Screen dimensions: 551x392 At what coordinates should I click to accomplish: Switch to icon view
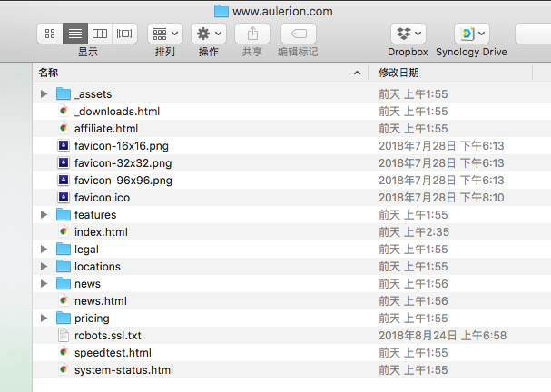pos(50,34)
